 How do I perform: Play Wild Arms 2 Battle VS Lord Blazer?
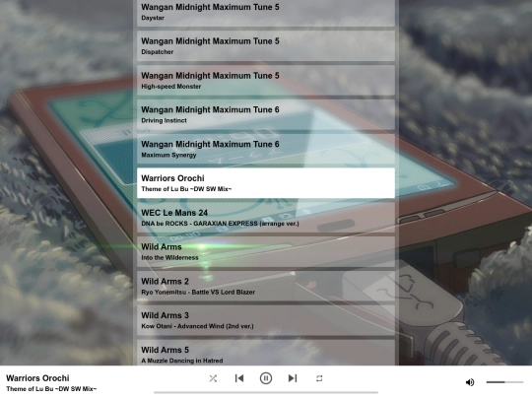266,286
